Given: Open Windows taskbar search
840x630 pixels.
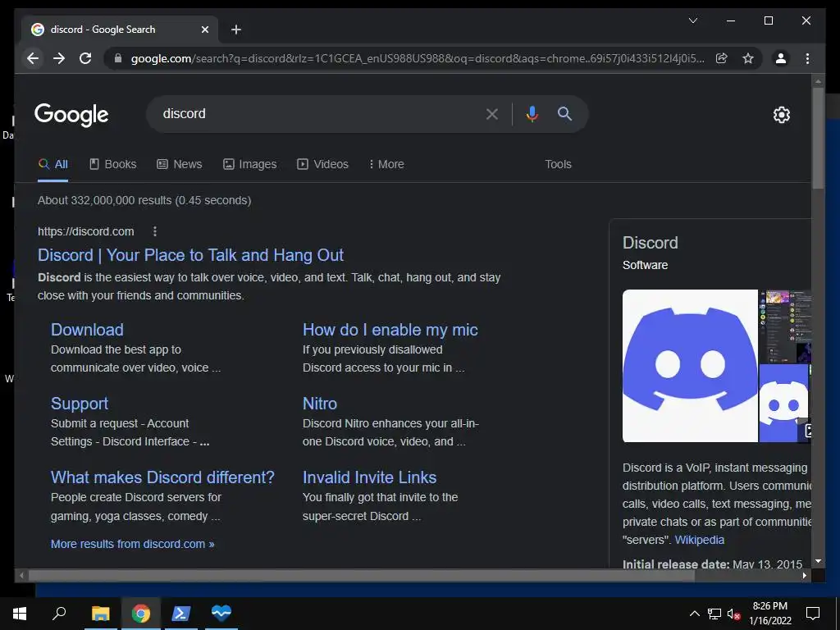Looking at the screenshot, I should pyautogui.click(x=59, y=614).
